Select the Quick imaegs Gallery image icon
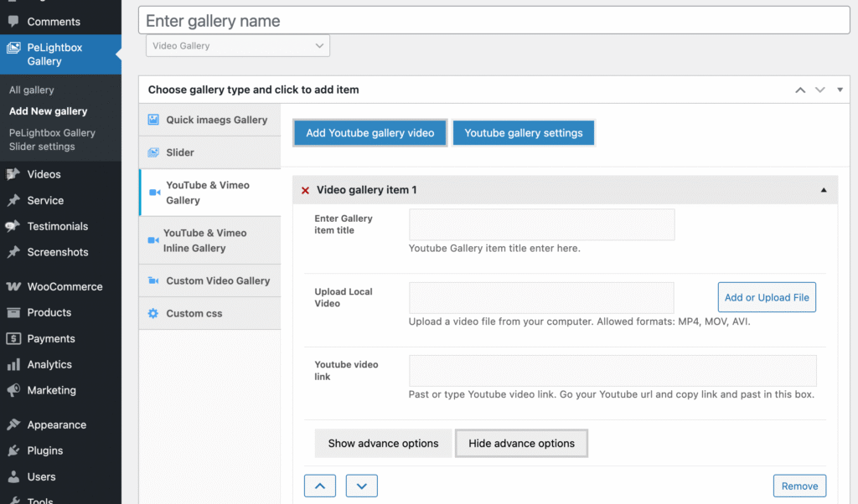Viewport: 858px width, 504px height. pos(154,119)
